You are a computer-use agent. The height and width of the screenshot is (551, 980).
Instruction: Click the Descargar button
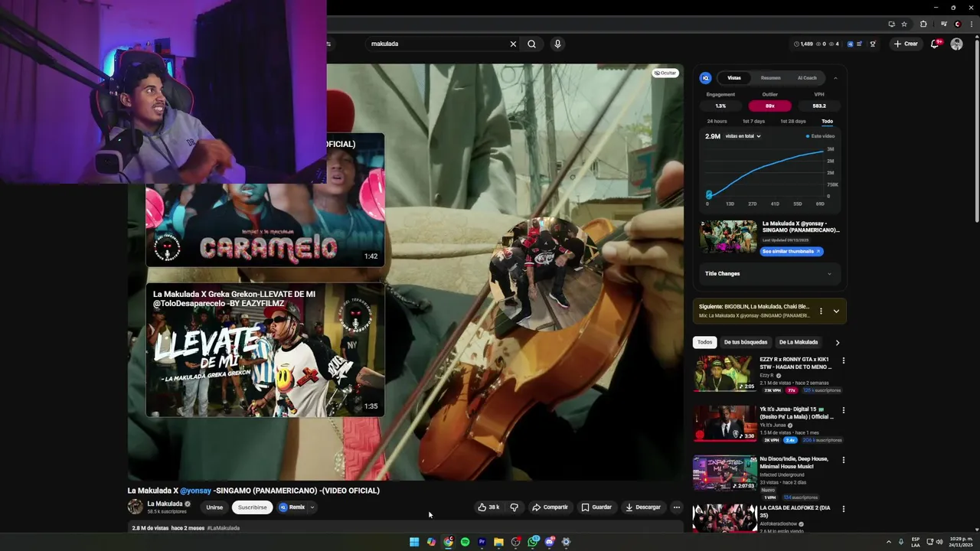click(x=642, y=507)
